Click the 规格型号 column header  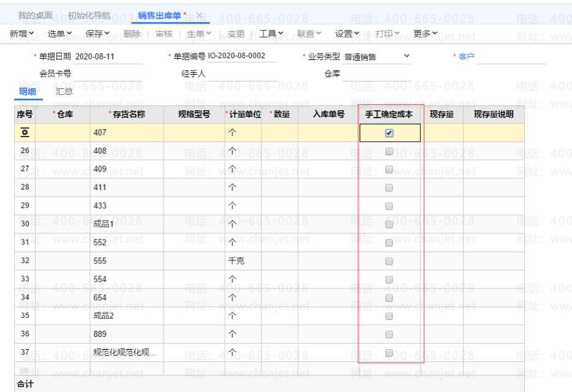[194, 115]
